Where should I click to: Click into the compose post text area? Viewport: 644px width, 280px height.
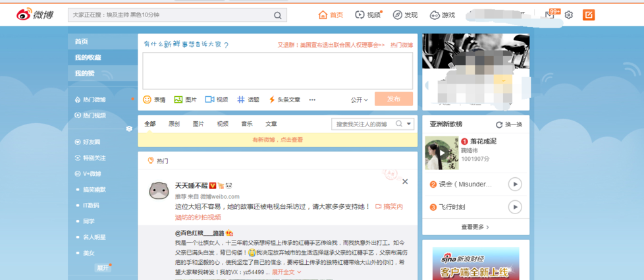(x=278, y=70)
